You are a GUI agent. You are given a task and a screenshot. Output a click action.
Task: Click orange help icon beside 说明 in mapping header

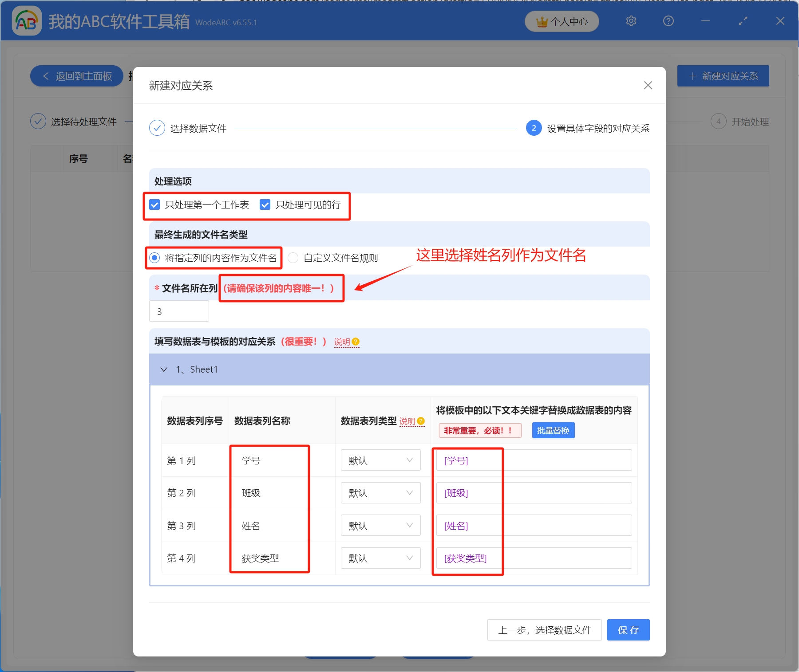pyautogui.click(x=356, y=342)
